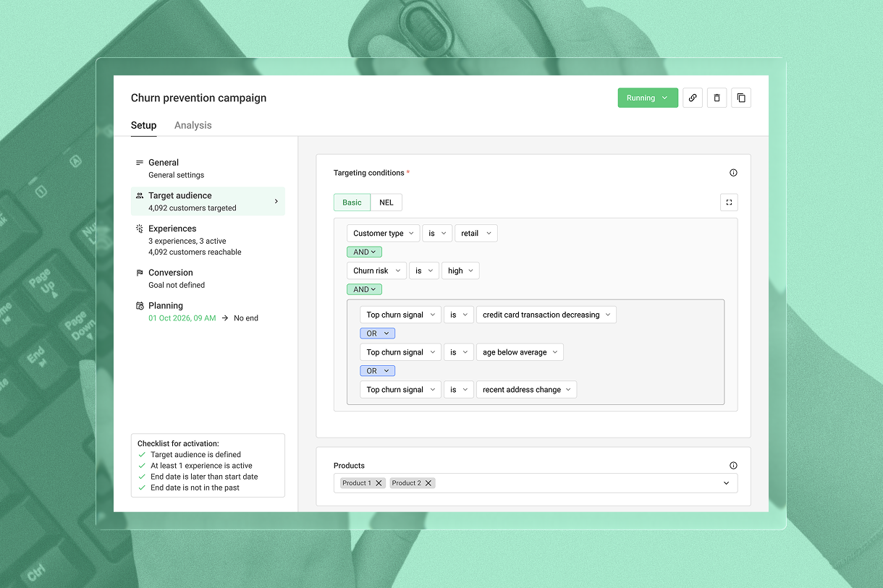Image resolution: width=883 pixels, height=588 pixels.
Task: Expand the Products dropdown arrow
Action: coord(727,483)
